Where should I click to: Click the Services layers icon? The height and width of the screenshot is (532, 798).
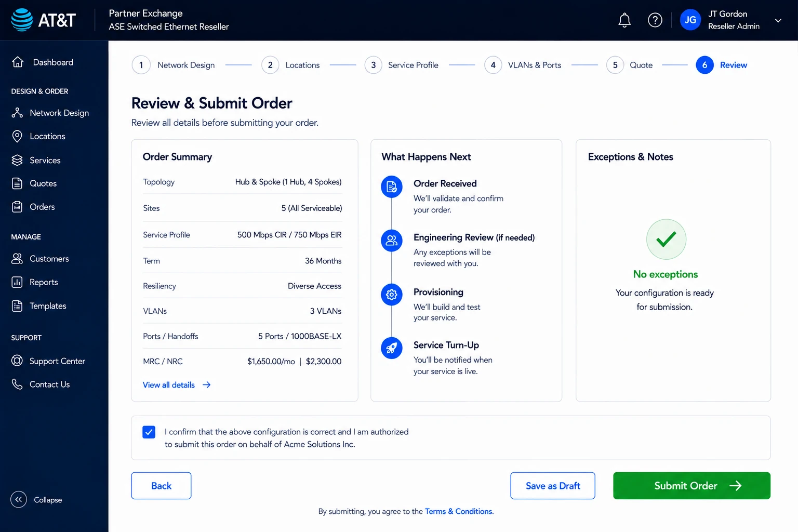[x=17, y=160]
